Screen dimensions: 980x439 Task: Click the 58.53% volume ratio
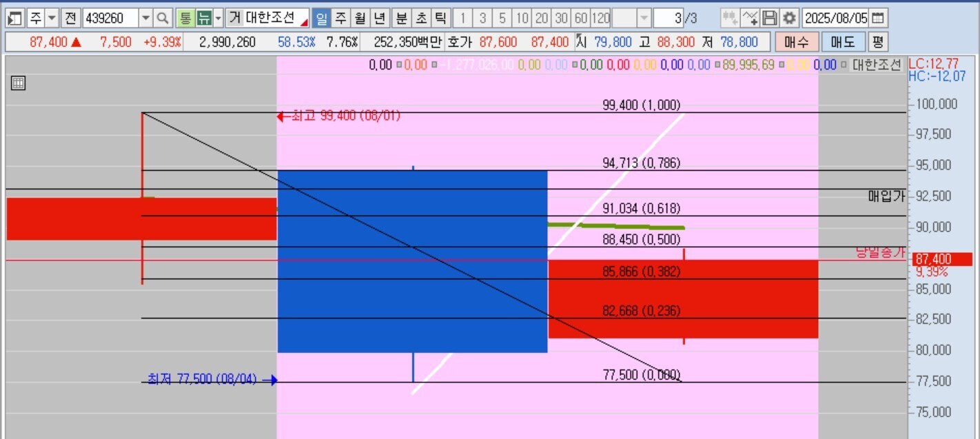(x=296, y=42)
